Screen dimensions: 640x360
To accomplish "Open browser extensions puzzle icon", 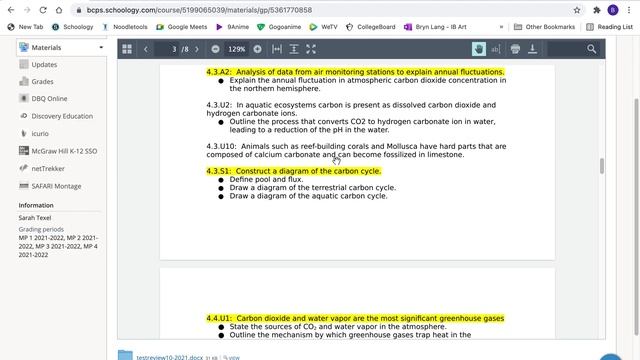I will (x=597, y=10).
